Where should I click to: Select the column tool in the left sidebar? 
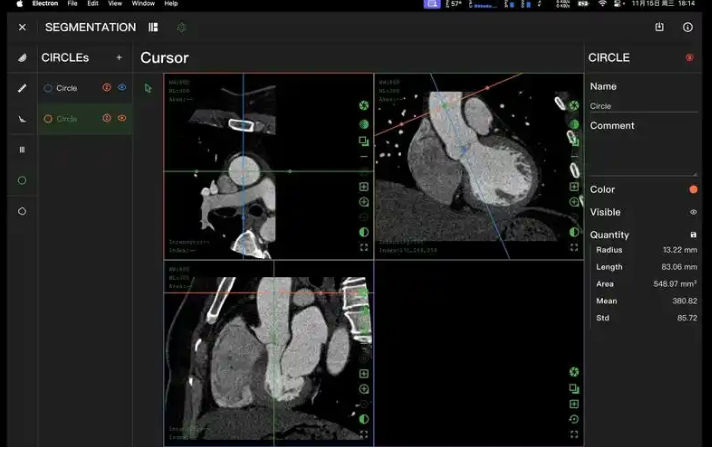(x=22, y=150)
